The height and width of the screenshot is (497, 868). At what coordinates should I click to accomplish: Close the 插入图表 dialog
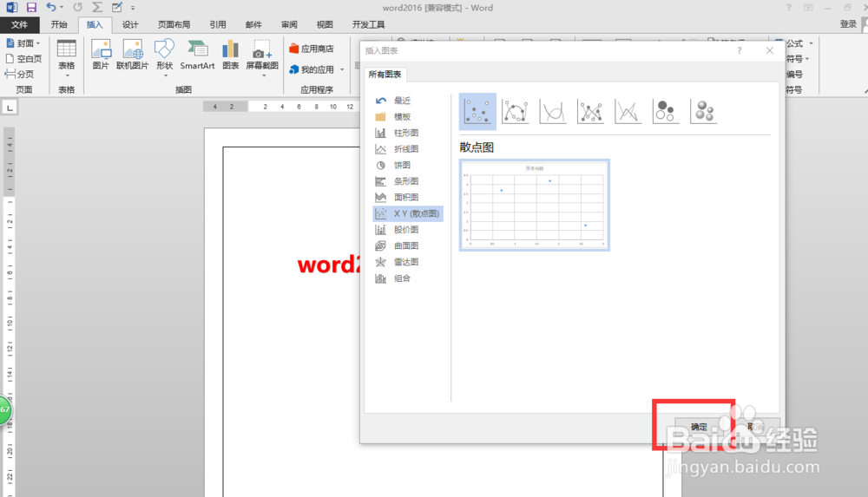click(769, 50)
